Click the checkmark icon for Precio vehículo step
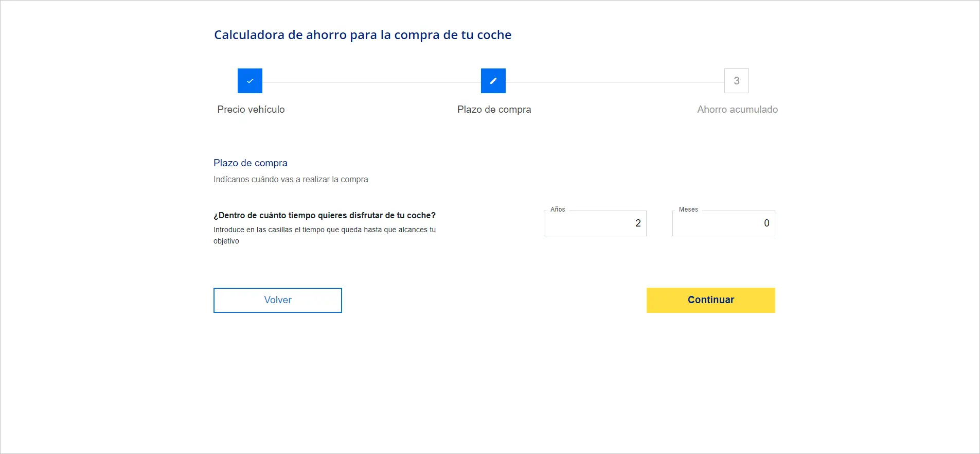The height and width of the screenshot is (454, 980). (250, 81)
